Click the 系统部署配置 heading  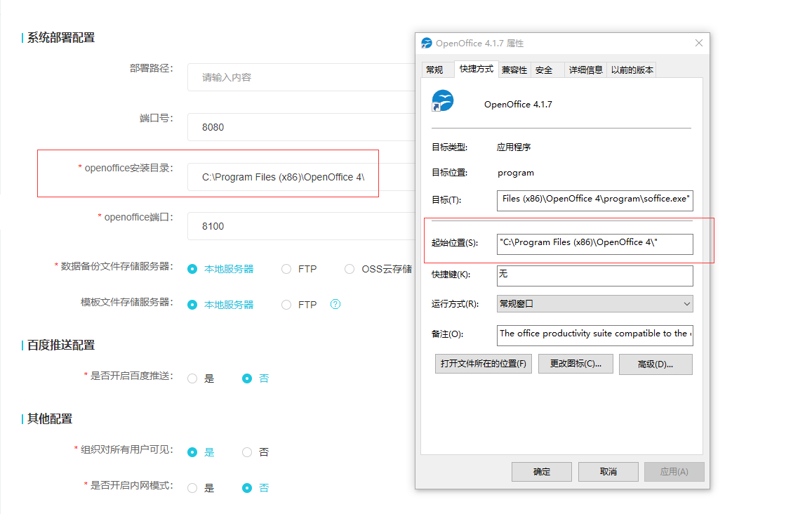point(60,38)
